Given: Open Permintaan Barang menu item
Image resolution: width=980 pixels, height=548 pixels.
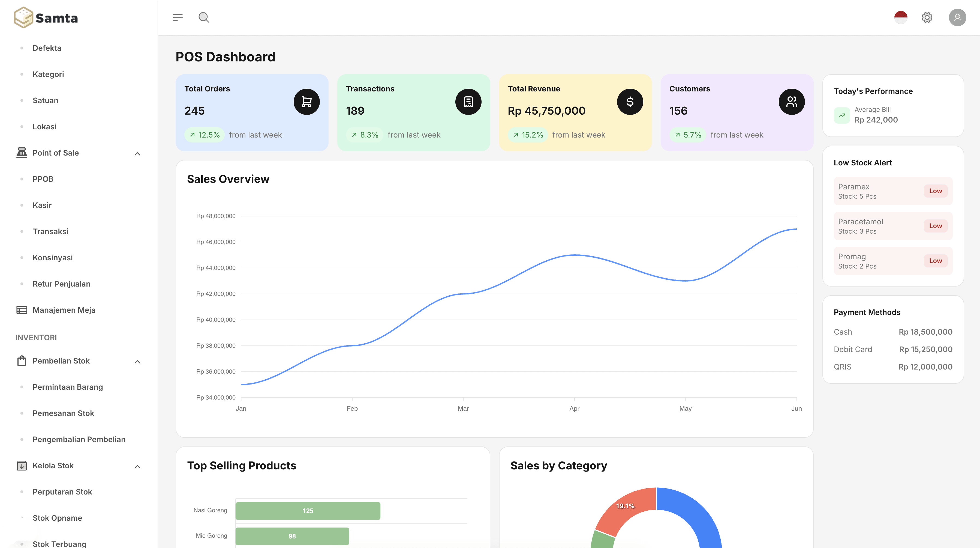Looking at the screenshot, I should (68, 387).
